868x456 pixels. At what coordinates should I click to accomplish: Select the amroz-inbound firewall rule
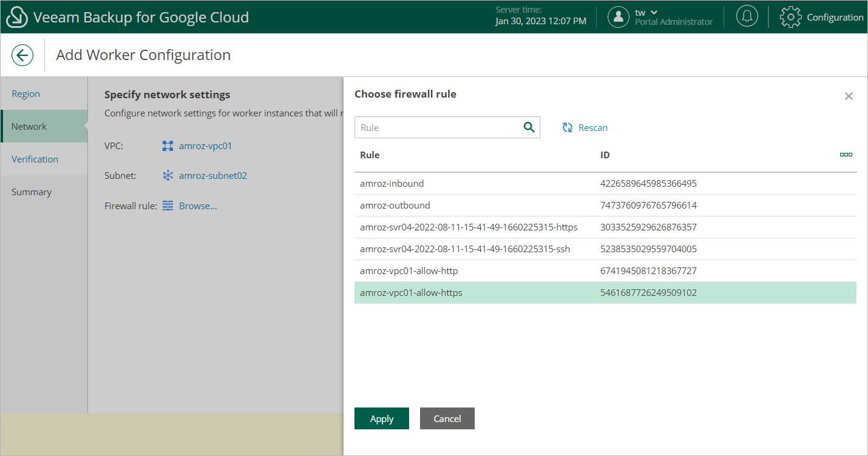[x=392, y=183]
